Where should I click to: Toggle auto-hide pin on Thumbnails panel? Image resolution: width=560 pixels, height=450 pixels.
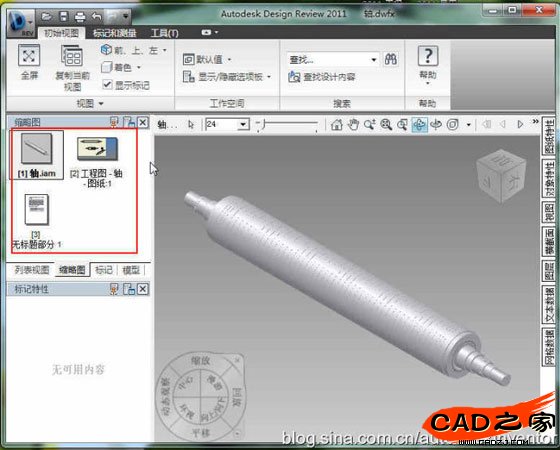pos(114,122)
